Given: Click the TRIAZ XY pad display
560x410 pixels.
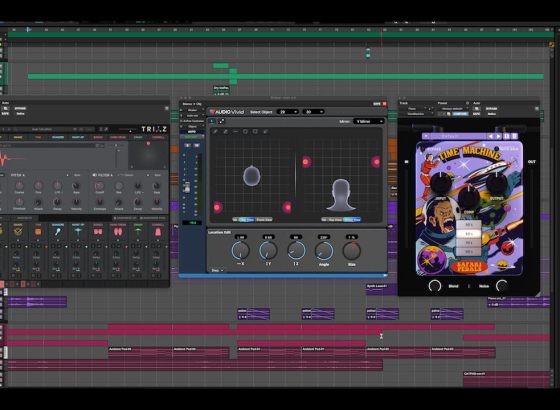Looking at the screenshot, I should 148,155.
